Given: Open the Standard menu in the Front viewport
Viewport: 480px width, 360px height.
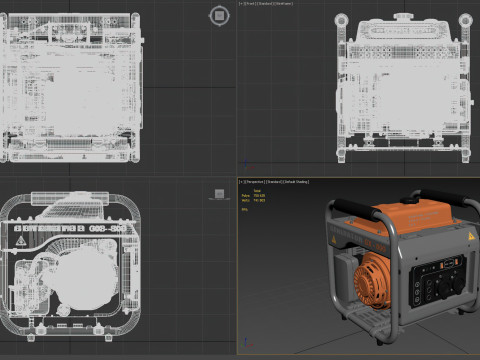Looking at the screenshot, I should [265, 4].
